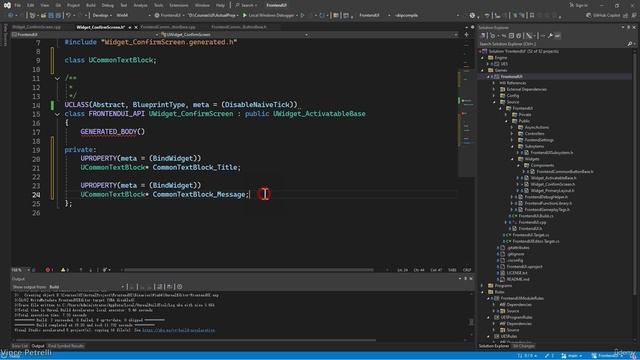640x360 pixels.
Task: Click the Solution Explorer search field
Action: [553, 44]
